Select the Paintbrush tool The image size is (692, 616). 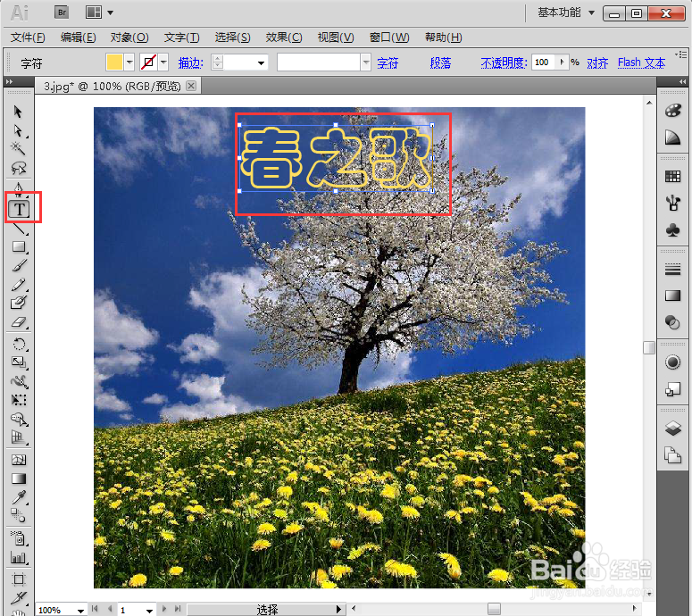tap(19, 265)
